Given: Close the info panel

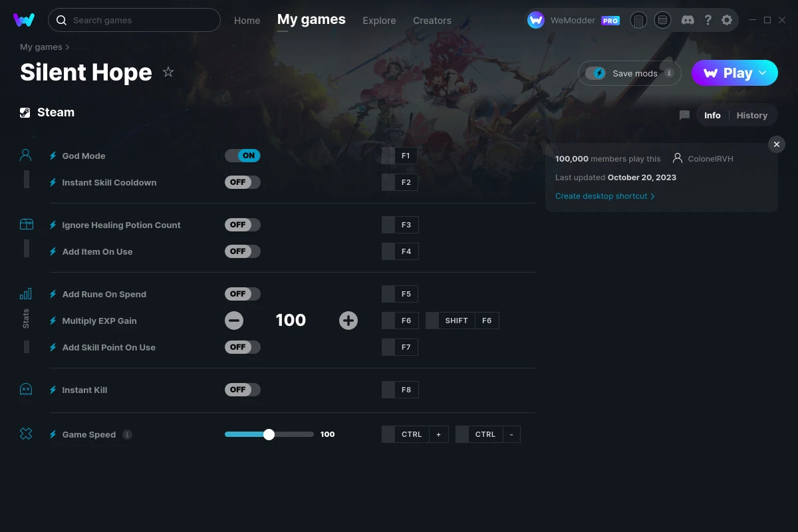Looking at the screenshot, I should 776,144.
